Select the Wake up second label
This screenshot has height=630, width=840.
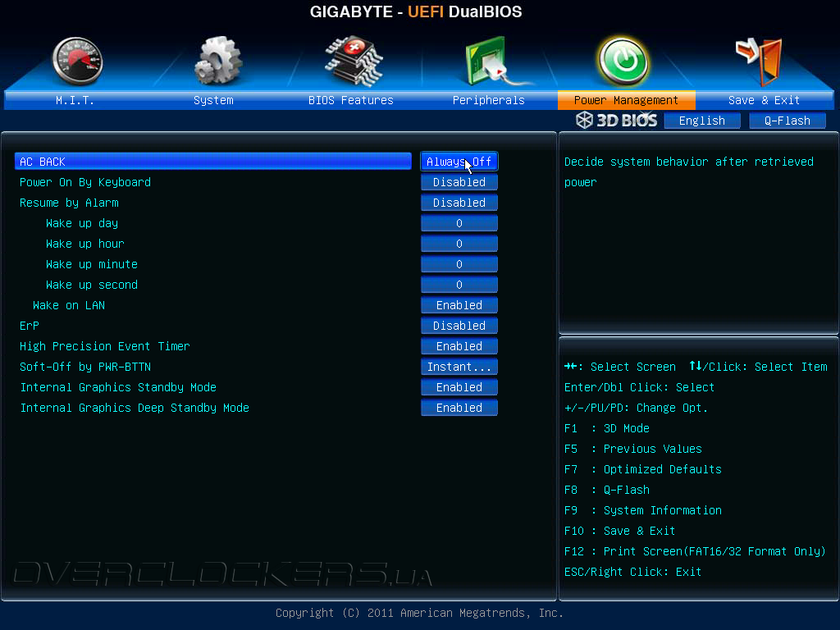(x=92, y=285)
